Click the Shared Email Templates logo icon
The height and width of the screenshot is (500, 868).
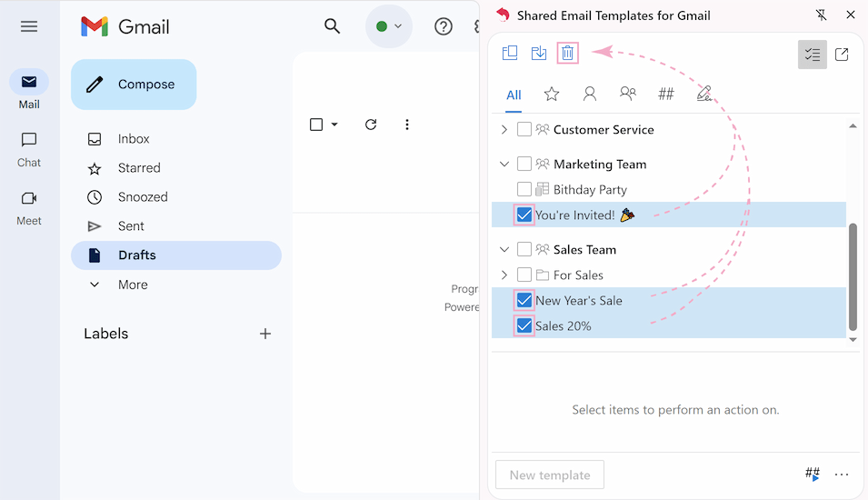(x=503, y=15)
